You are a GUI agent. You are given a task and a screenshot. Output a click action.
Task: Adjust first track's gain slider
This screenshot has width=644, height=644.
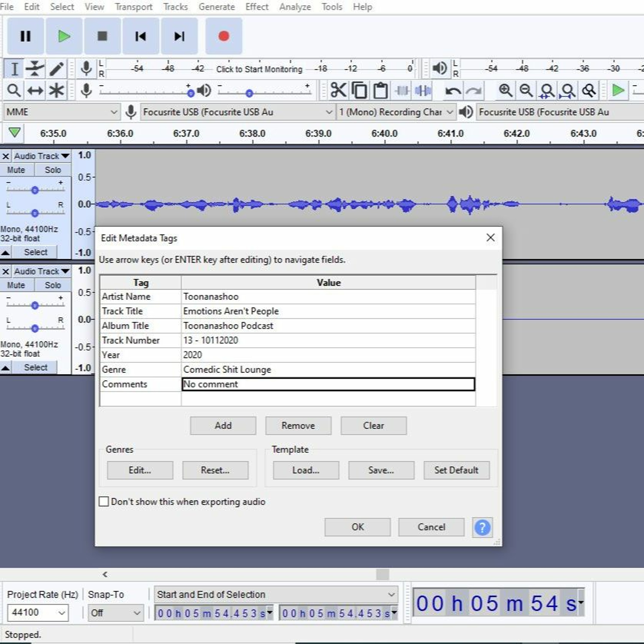pyautogui.click(x=35, y=190)
